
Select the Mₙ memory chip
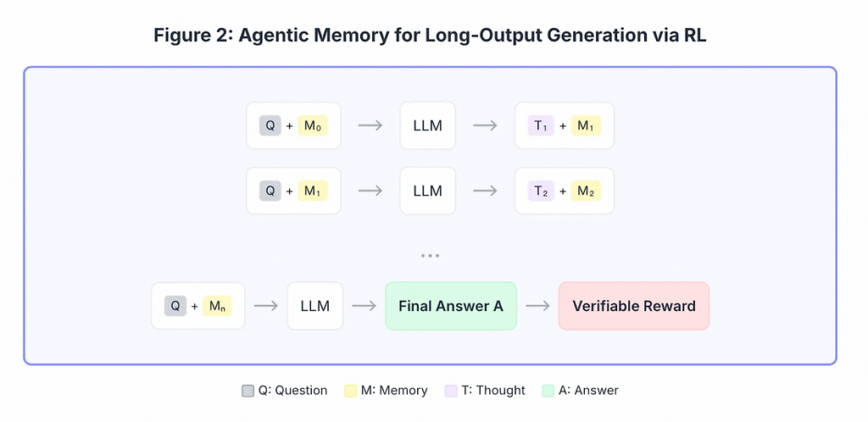click(x=218, y=306)
